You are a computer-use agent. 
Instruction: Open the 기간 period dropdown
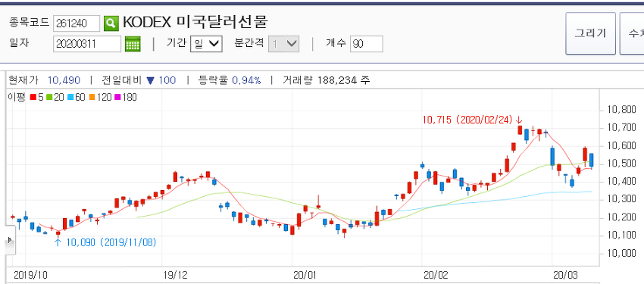(206, 43)
